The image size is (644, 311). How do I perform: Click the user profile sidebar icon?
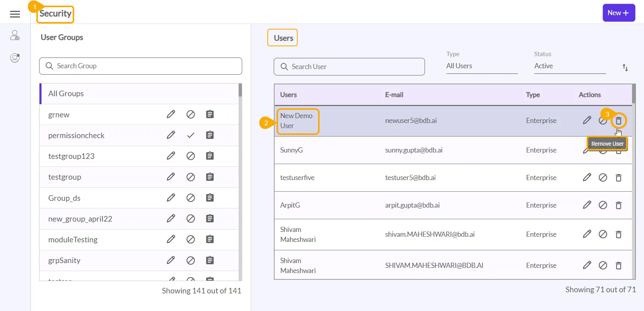15,58
